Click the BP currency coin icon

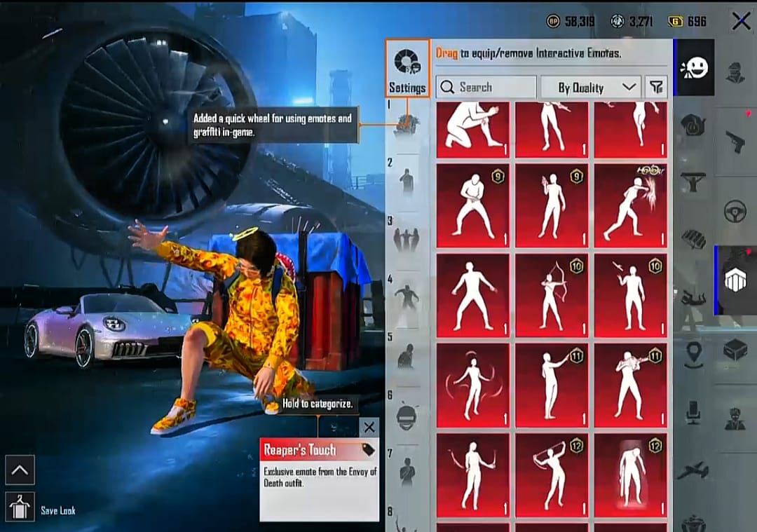(553, 21)
